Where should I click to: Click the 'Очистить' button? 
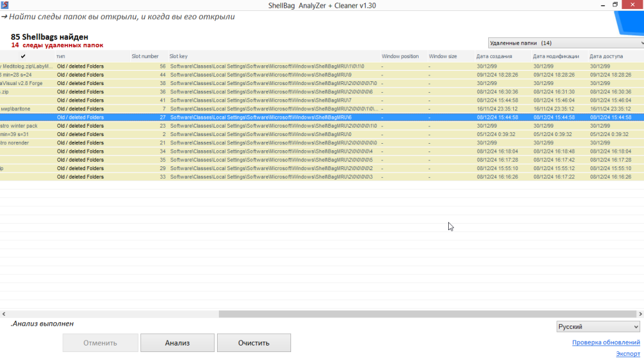(x=254, y=342)
